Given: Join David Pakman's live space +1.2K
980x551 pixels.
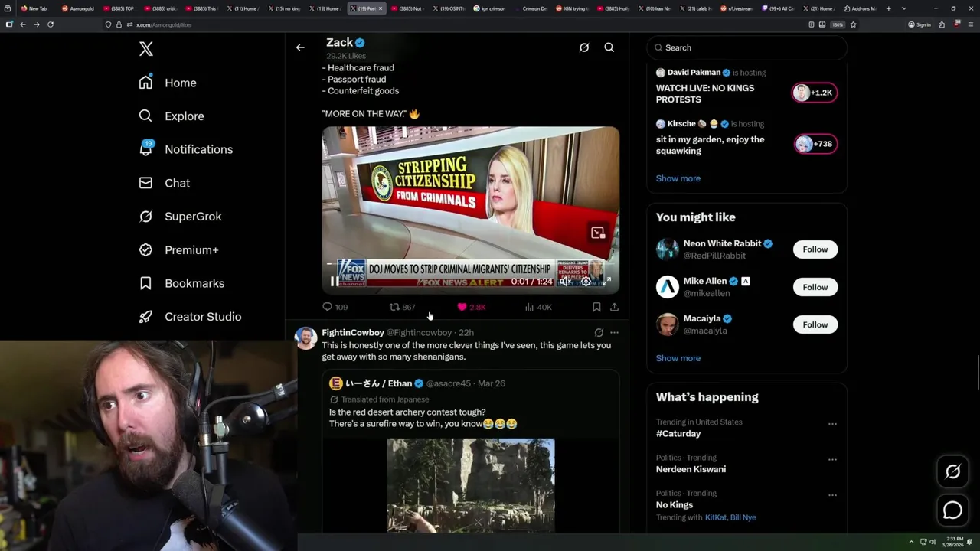Looking at the screenshot, I should tap(814, 93).
